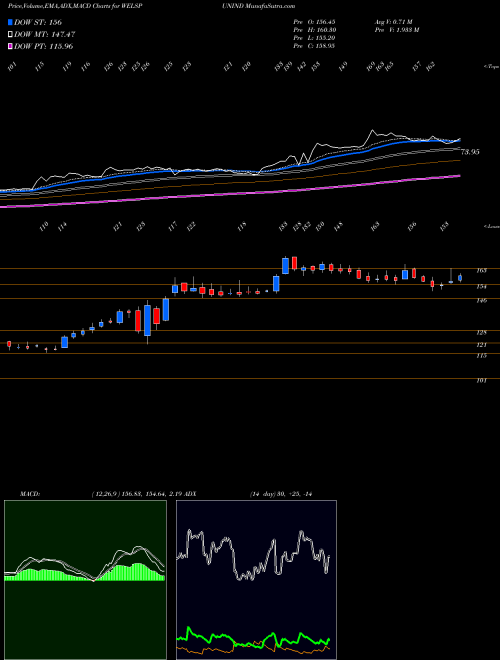The width and height of the screenshot is (500, 660).
Task: Click the 'Pre H: 160.30' high value
Action: point(314,30)
